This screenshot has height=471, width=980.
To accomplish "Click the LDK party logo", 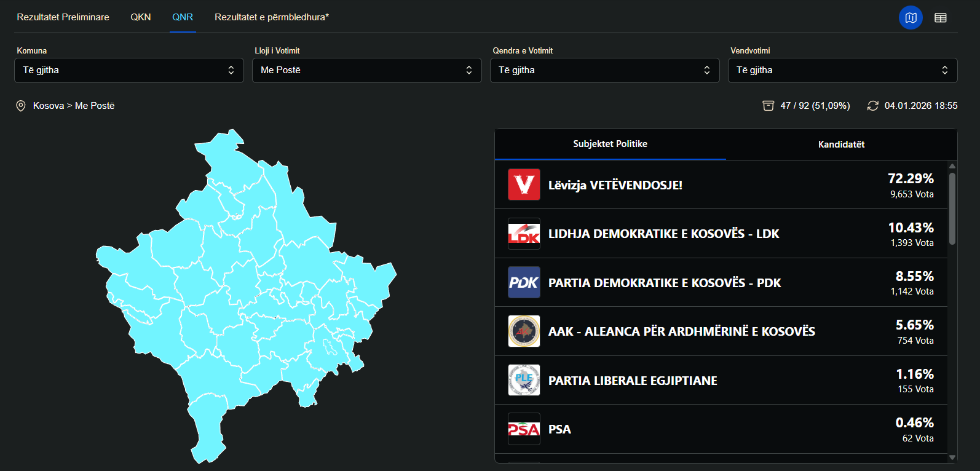I will tap(524, 234).
